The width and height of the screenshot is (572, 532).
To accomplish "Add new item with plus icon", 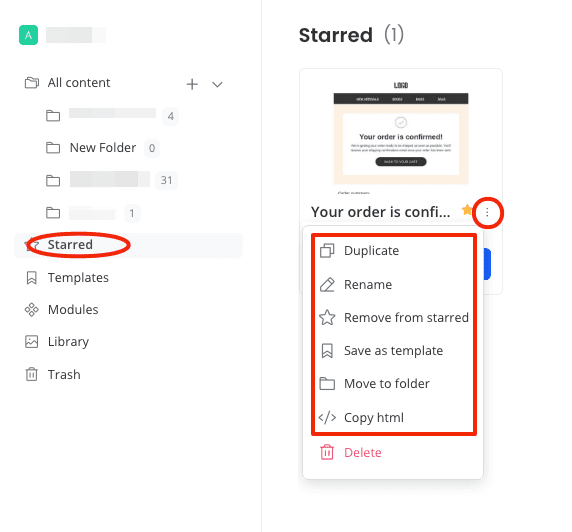I will point(192,84).
